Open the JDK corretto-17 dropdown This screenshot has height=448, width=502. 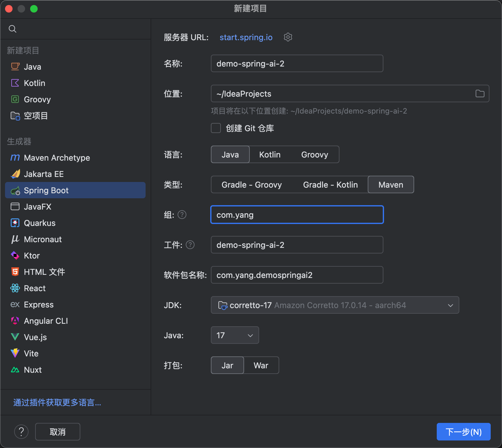[335, 305]
